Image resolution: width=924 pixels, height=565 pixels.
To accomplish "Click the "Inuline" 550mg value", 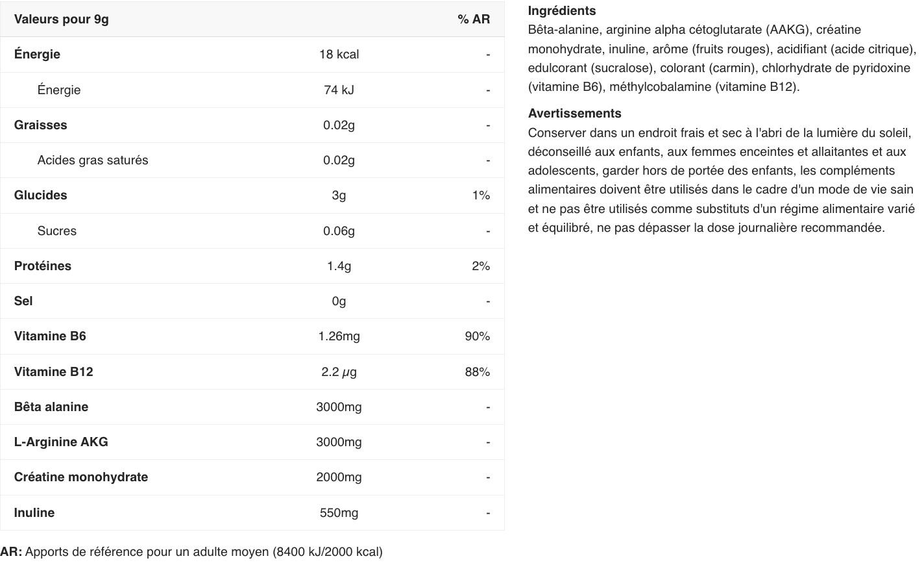I will [339, 513].
